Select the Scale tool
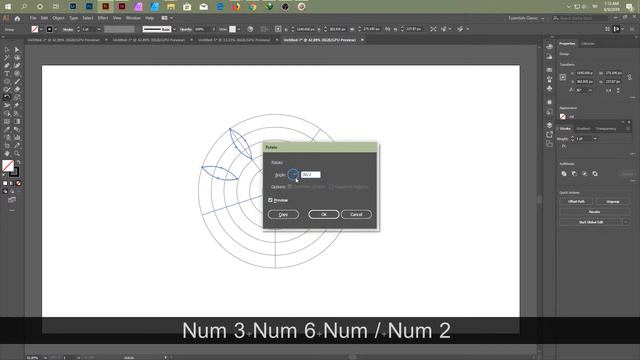This screenshot has width=640, height=360. 17,97
